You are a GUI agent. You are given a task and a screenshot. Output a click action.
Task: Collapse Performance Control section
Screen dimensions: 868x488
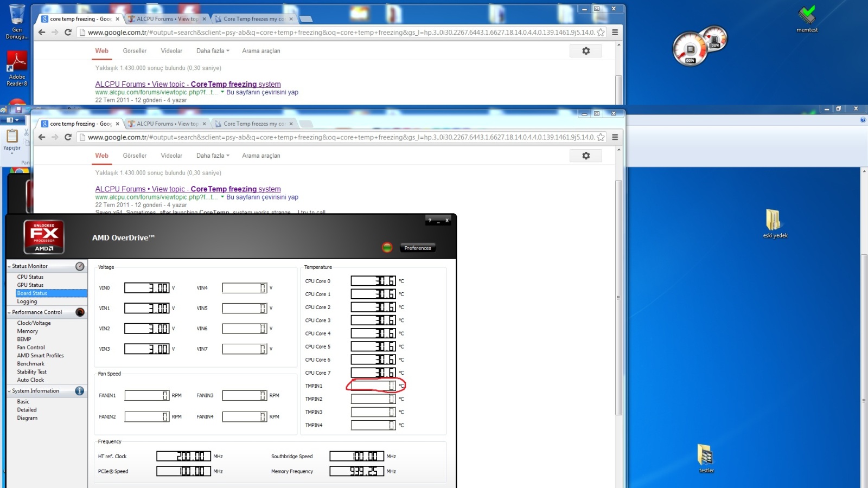(9, 312)
